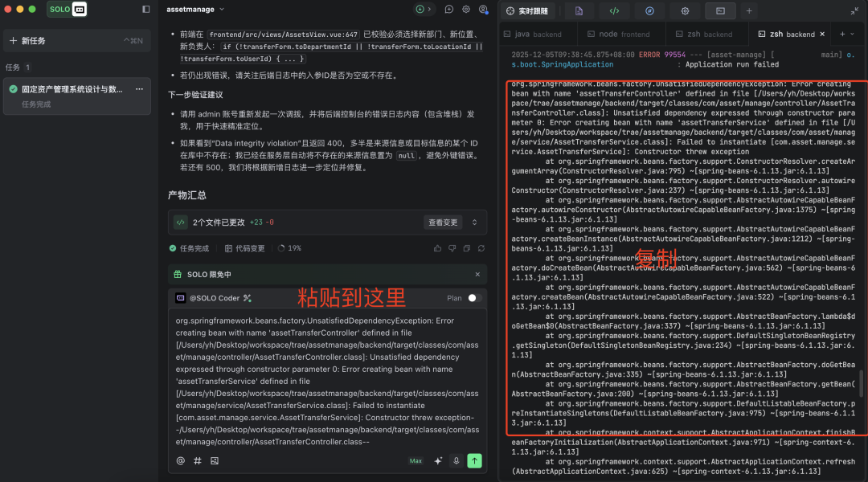Click the image attachment icon in chat input
868x482 pixels.
(214, 460)
